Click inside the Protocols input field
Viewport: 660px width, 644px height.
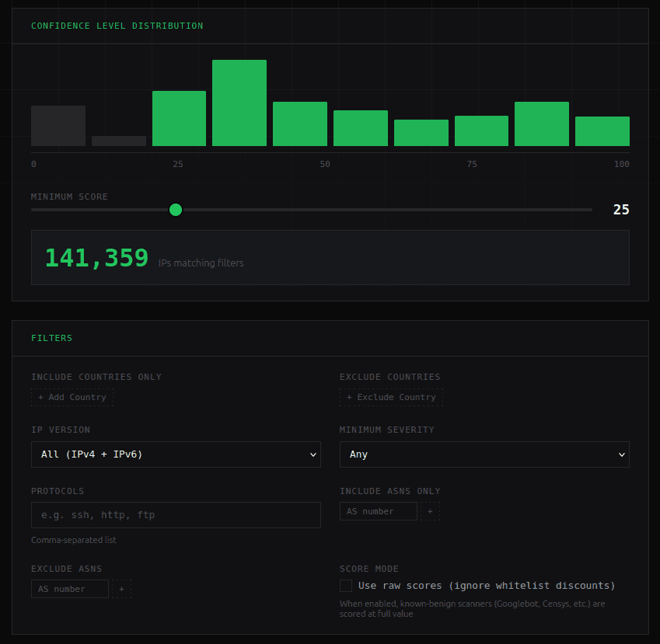coord(176,514)
